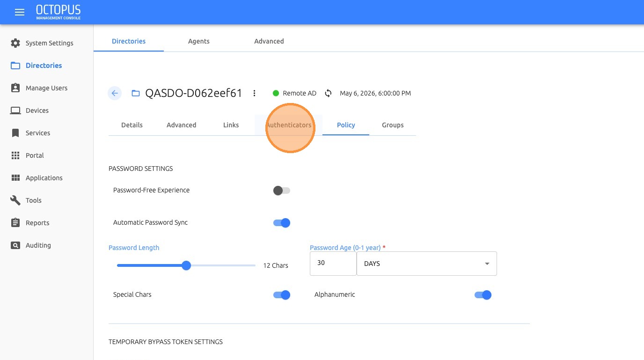The width and height of the screenshot is (644, 360).
Task: Click the sync refresh icon
Action: pyautogui.click(x=328, y=93)
